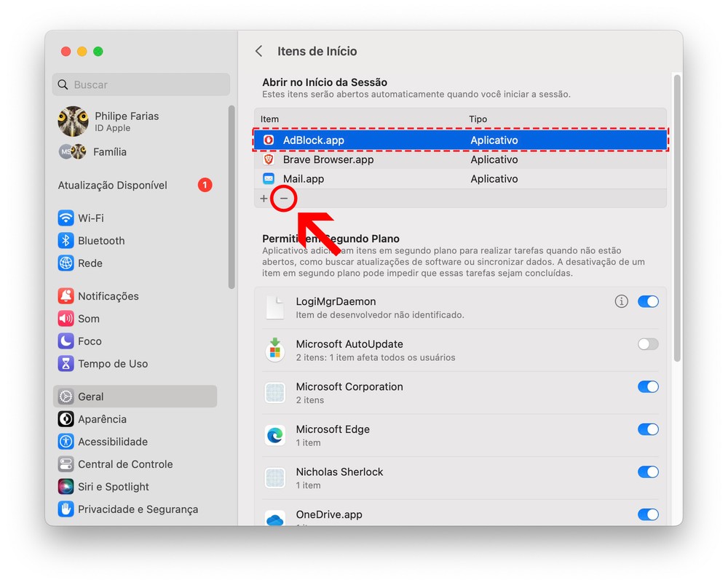Show info for LogiMgrDaemon
The height and width of the screenshot is (585, 728).
[x=621, y=301]
